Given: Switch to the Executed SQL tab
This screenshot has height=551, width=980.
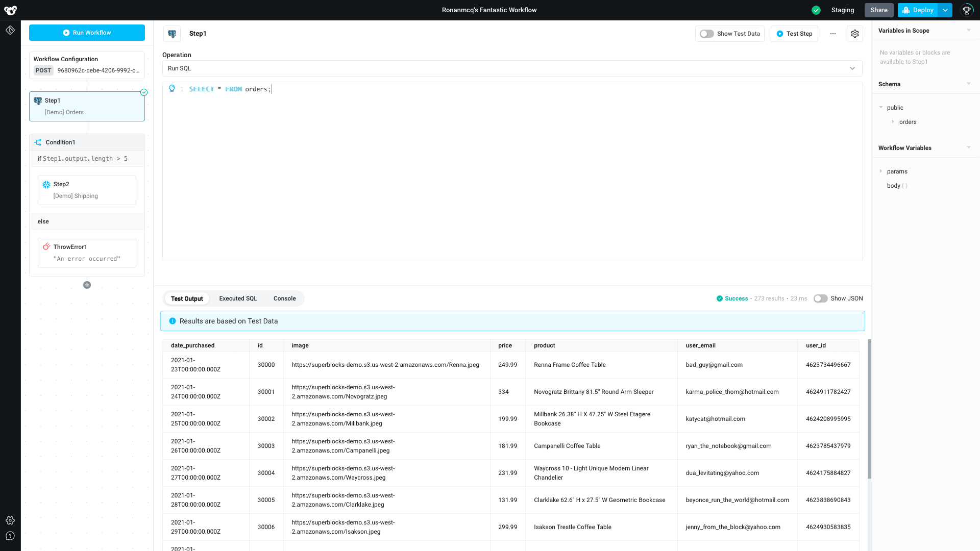Looking at the screenshot, I should click(238, 298).
